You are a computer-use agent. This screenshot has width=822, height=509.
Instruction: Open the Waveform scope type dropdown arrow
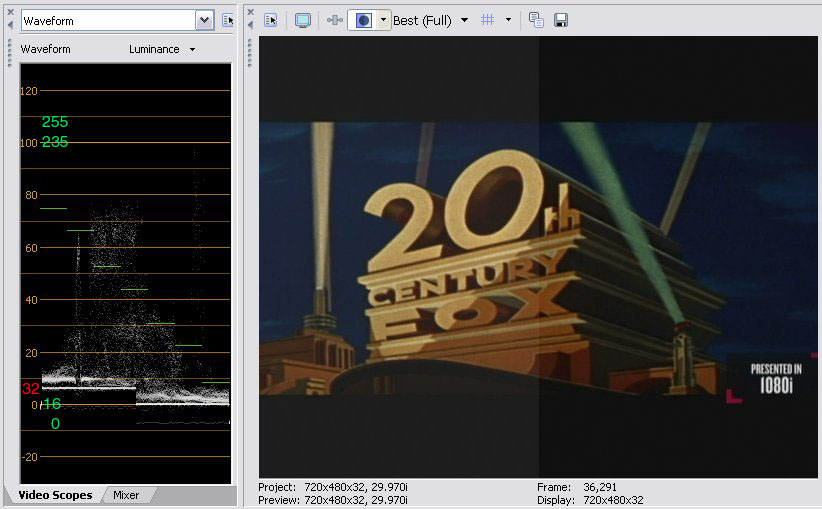(204, 21)
